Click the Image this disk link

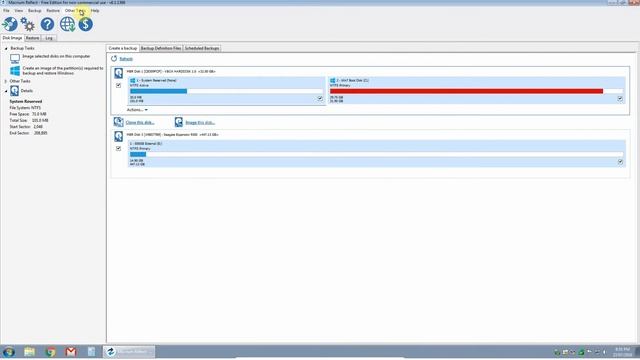pos(200,122)
